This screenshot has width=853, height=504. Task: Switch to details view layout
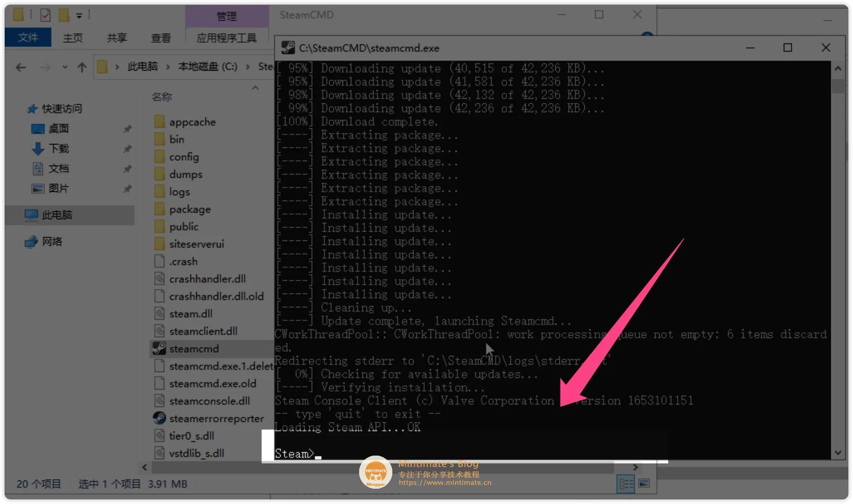(626, 484)
